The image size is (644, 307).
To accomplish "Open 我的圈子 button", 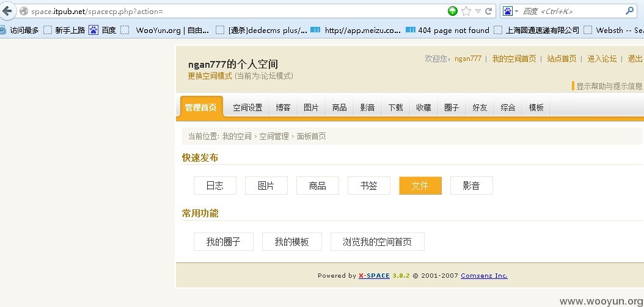I will [224, 242].
